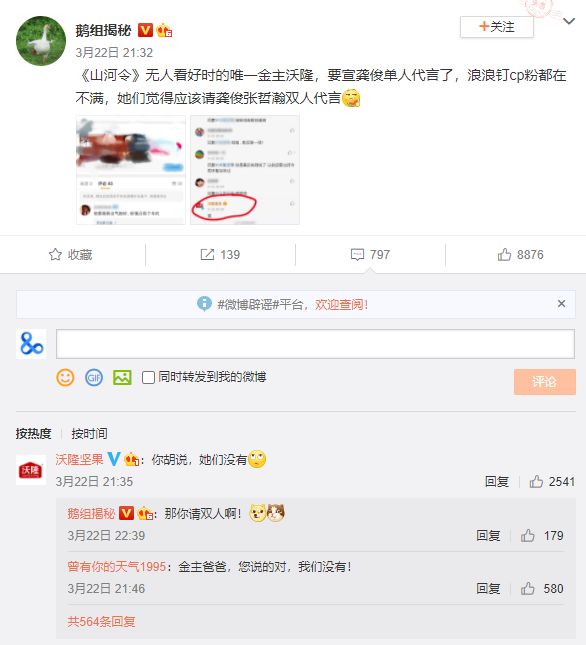Expand all 共564条回复 replies
586x645 pixels.
point(101,621)
